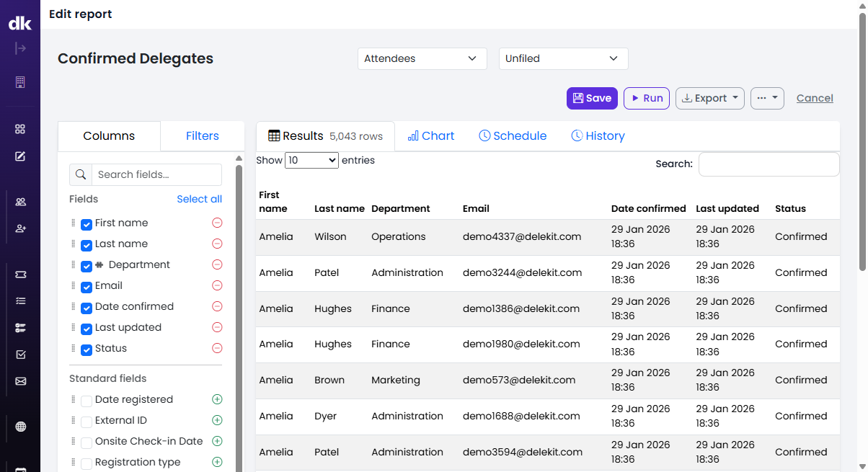868x472 pixels.
Task: Open the Show entries count dropdown
Action: (311, 160)
